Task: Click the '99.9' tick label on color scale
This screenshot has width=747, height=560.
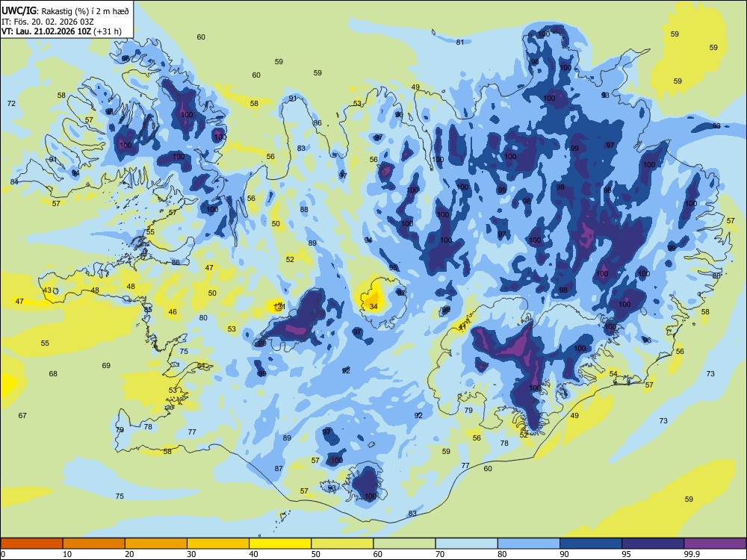Action: (692, 554)
